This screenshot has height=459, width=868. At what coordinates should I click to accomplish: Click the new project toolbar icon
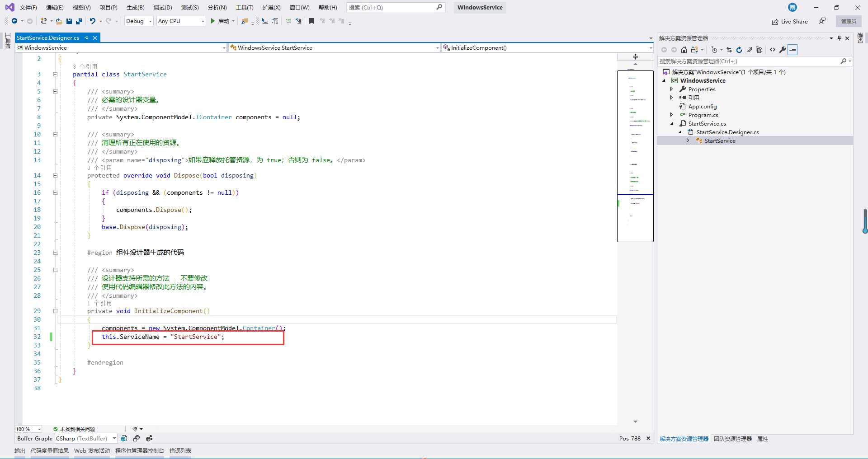tap(44, 21)
